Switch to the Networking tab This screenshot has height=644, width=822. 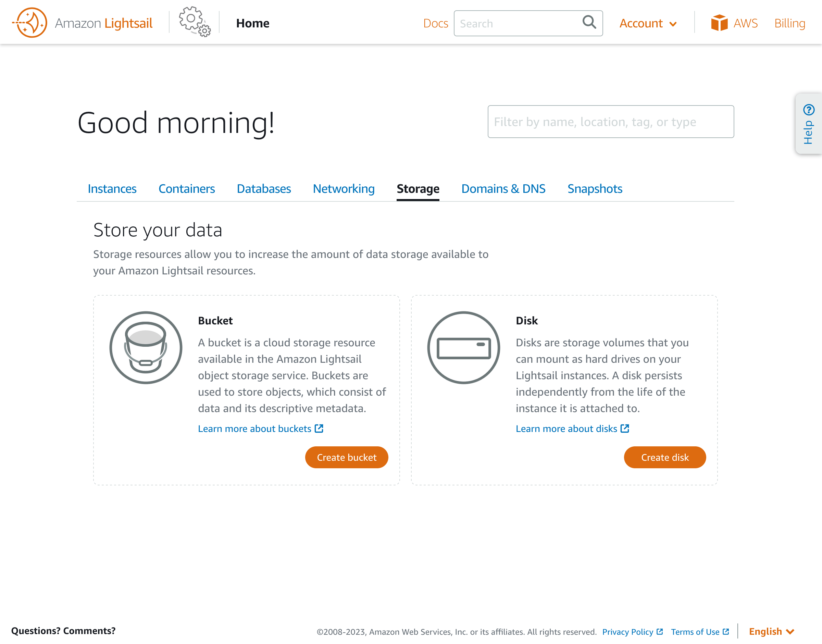tap(343, 188)
